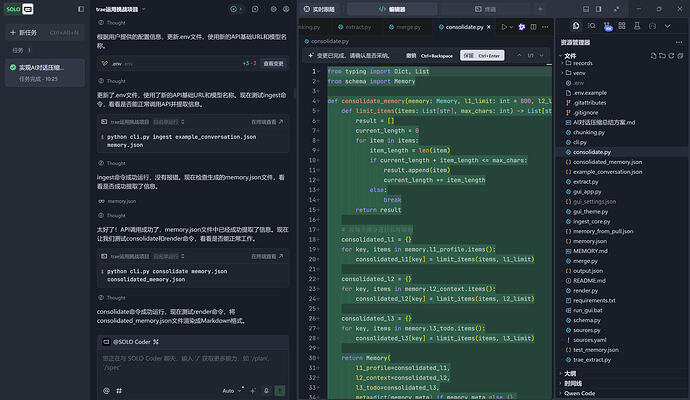Open 资源管理器 more actions ellipsis

679,42
